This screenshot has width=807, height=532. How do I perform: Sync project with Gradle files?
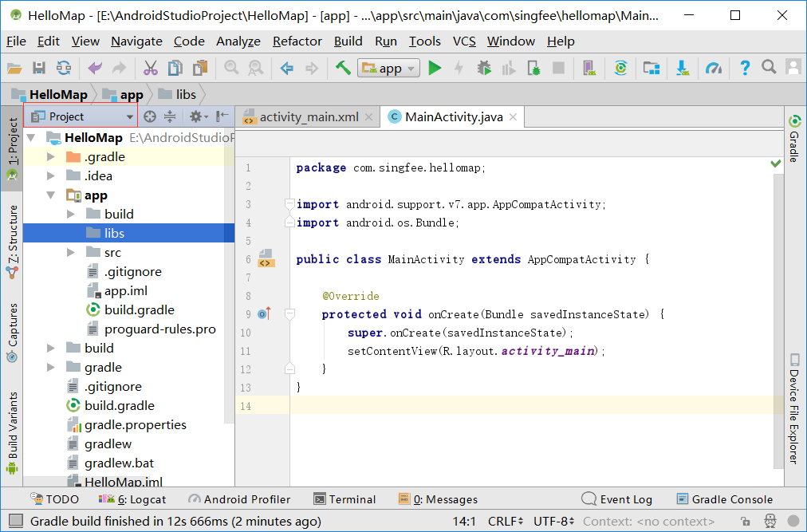620,68
